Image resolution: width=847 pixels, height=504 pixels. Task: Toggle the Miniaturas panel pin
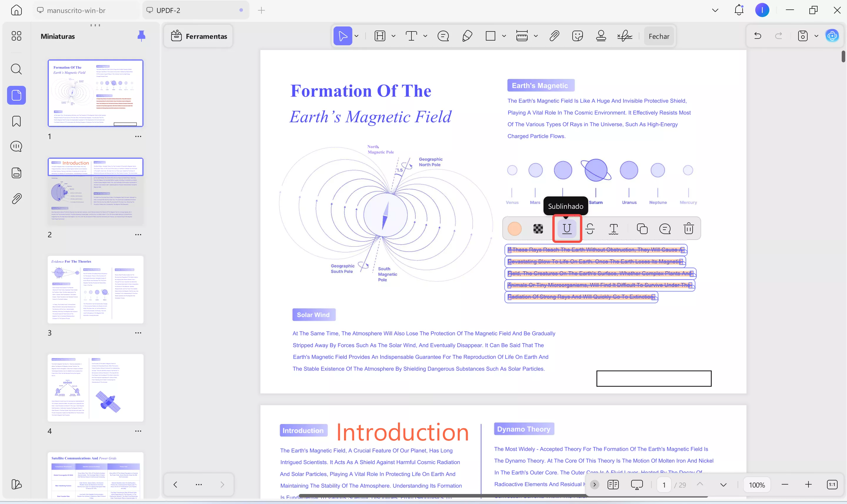[x=141, y=36]
